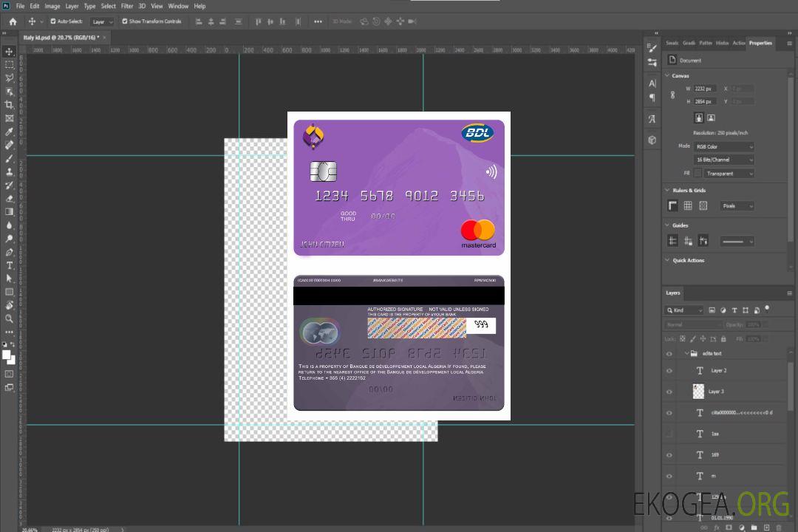This screenshot has width=798, height=532.
Task: Click the create new group folder icon
Action: point(754,528)
